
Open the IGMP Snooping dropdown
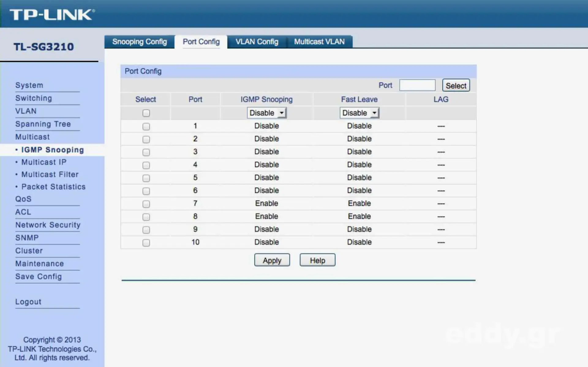pyautogui.click(x=266, y=113)
